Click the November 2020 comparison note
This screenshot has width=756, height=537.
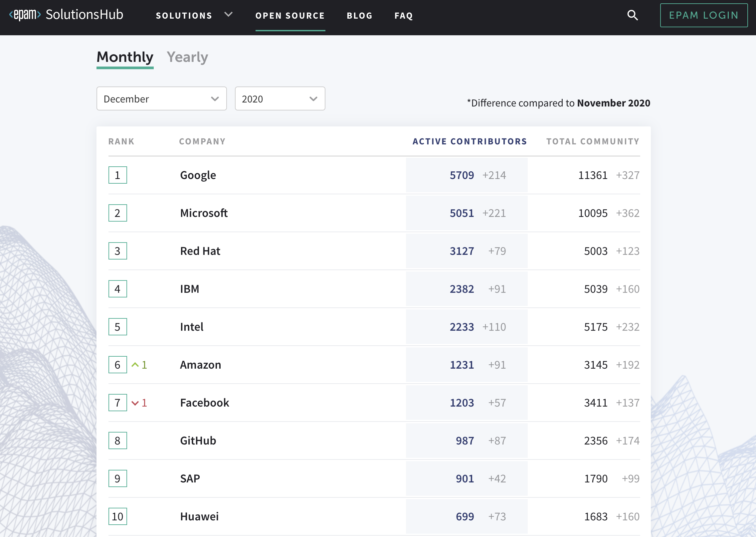pos(559,103)
